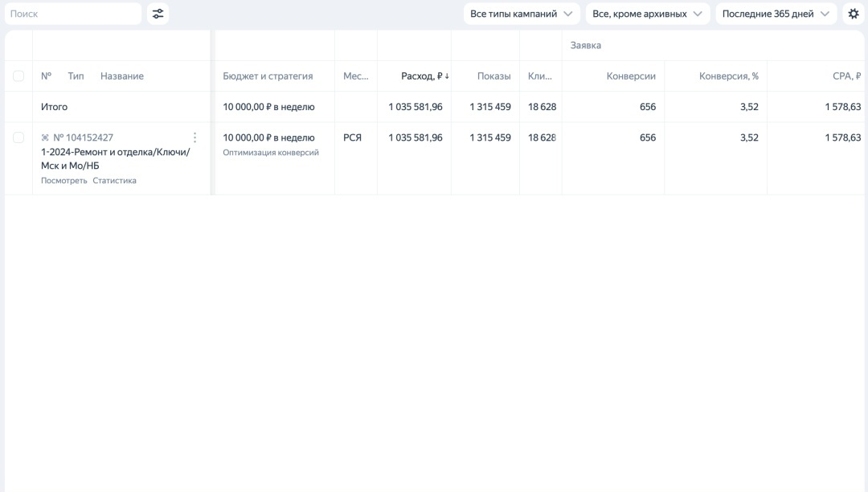The width and height of the screenshot is (868, 492).
Task: Click campaign number '№ 104152427'
Action: tap(83, 137)
